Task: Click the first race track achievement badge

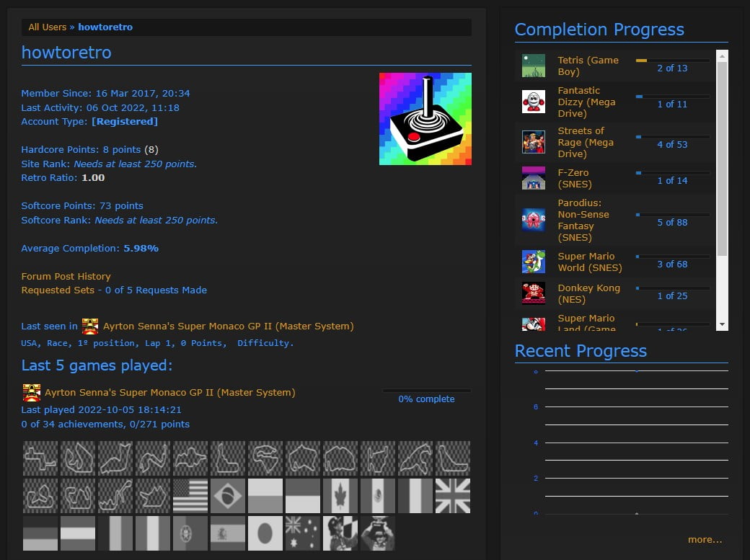Action: pos(40,457)
